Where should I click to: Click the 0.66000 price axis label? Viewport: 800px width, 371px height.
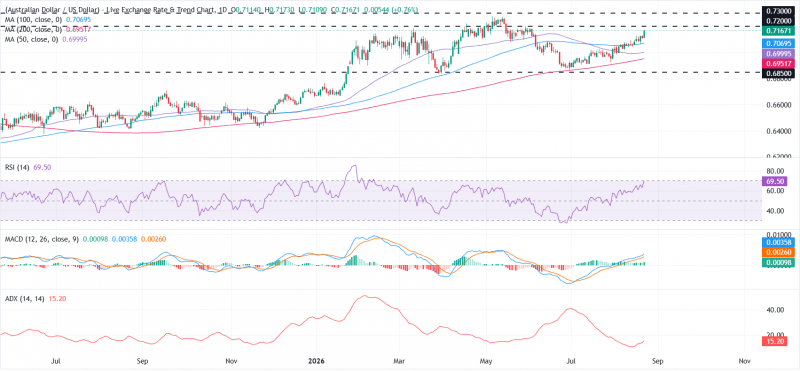coord(778,105)
